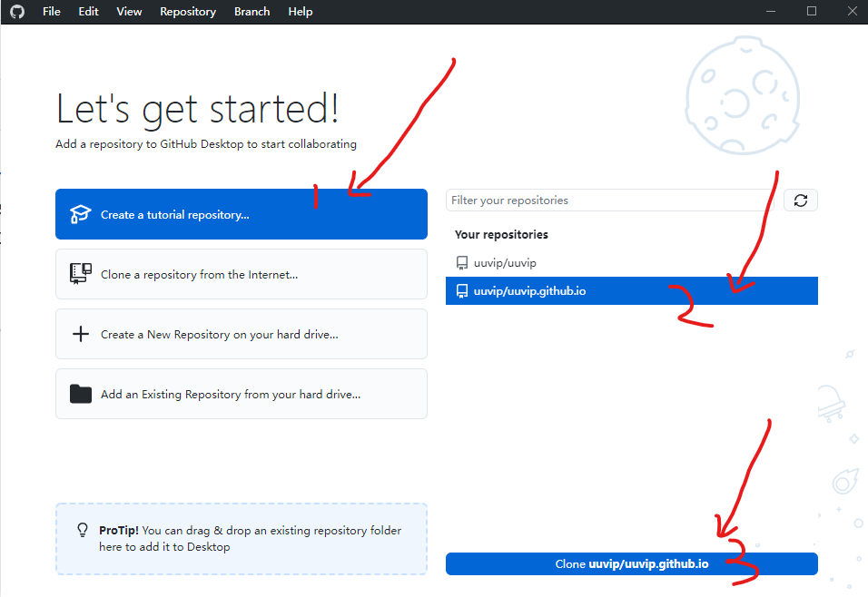868x597 pixels.
Task: Focus the Filter your repositories field
Action: click(612, 201)
